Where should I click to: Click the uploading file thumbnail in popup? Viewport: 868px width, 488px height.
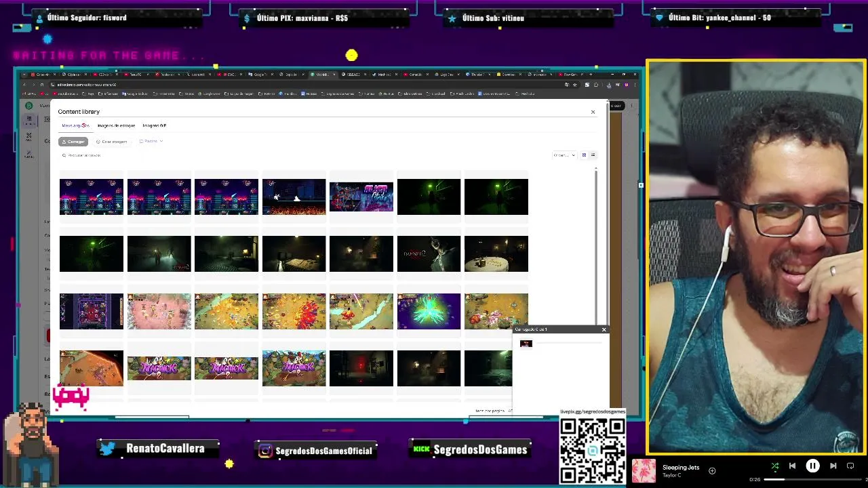[x=526, y=344]
